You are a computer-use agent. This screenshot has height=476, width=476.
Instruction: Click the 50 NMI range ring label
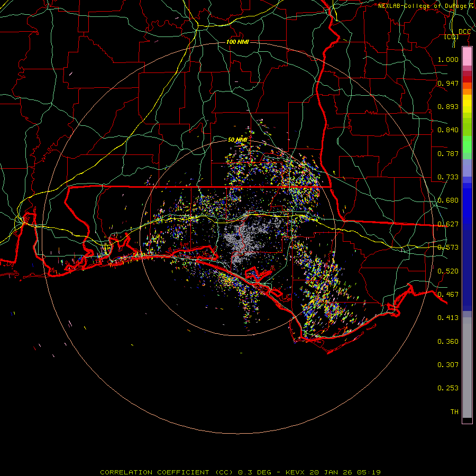pyautogui.click(x=237, y=140)
